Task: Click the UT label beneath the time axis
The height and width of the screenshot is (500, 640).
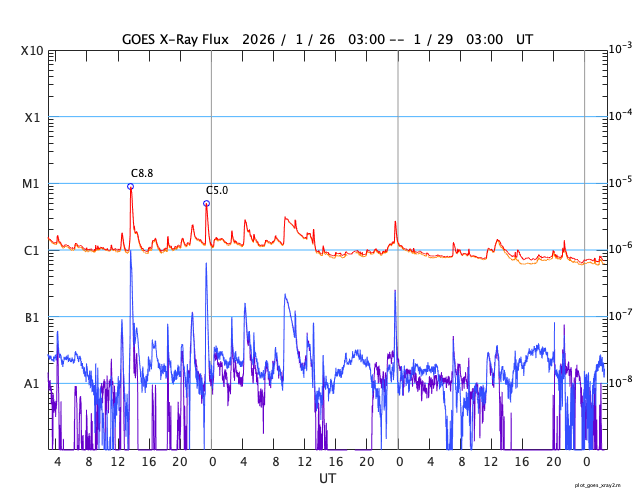Action: (328, 478)
